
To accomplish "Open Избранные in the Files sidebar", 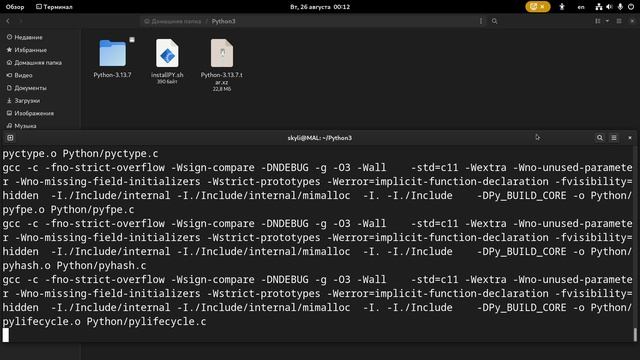I will coord(27,50).
